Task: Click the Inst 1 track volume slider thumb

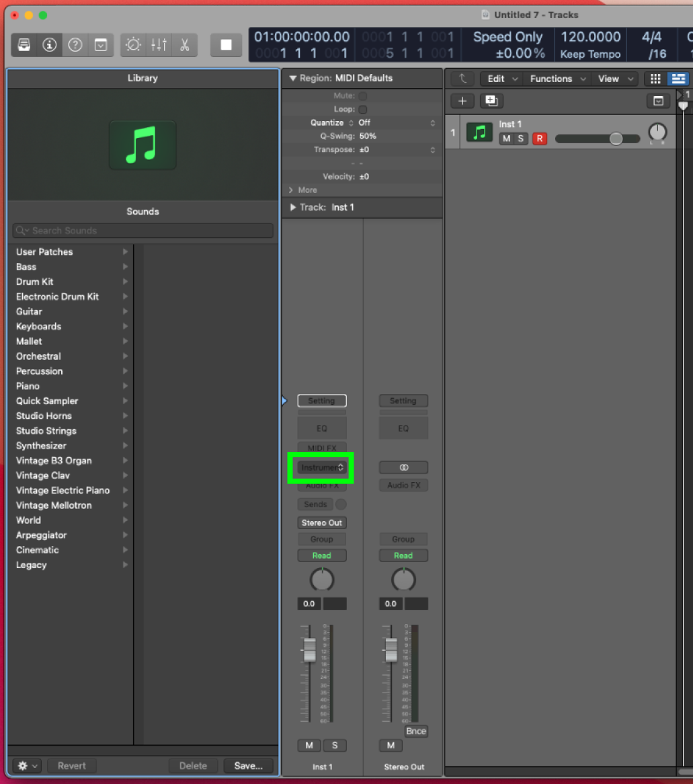Action: coord(616,139)
